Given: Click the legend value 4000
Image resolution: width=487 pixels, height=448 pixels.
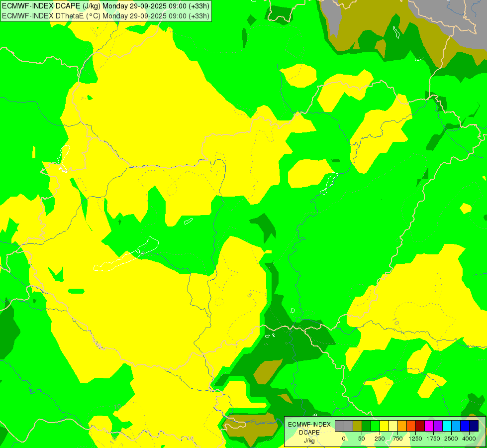Looking at the screenshot, I should click(469, 439).
